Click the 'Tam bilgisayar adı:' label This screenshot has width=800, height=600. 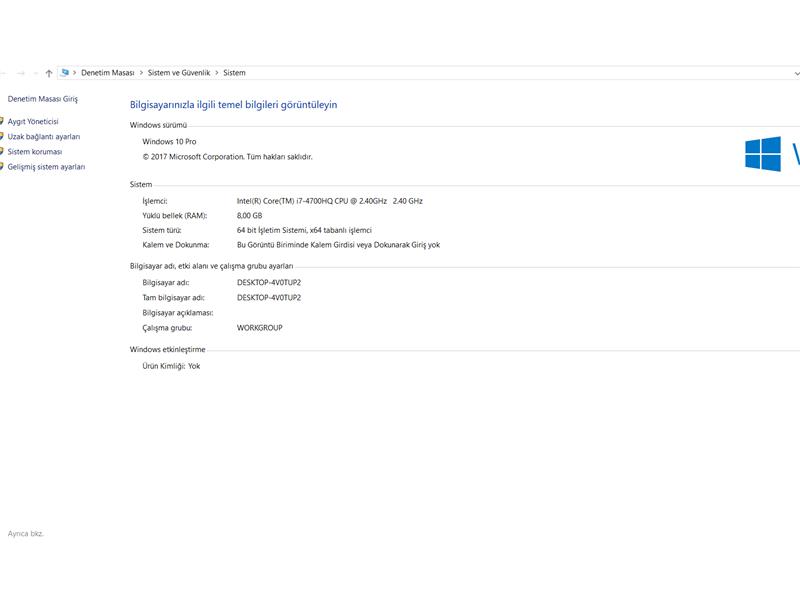coord(173,297)
